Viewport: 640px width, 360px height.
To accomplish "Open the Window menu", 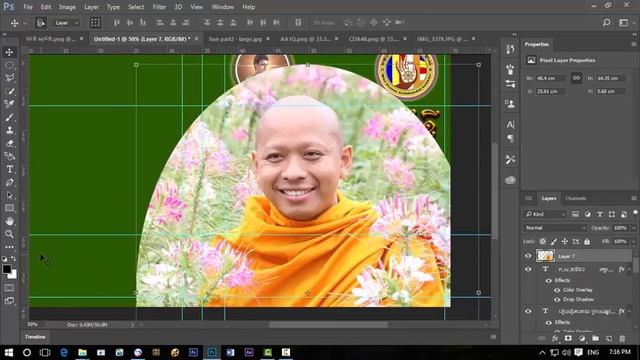I will click(222, 7).
